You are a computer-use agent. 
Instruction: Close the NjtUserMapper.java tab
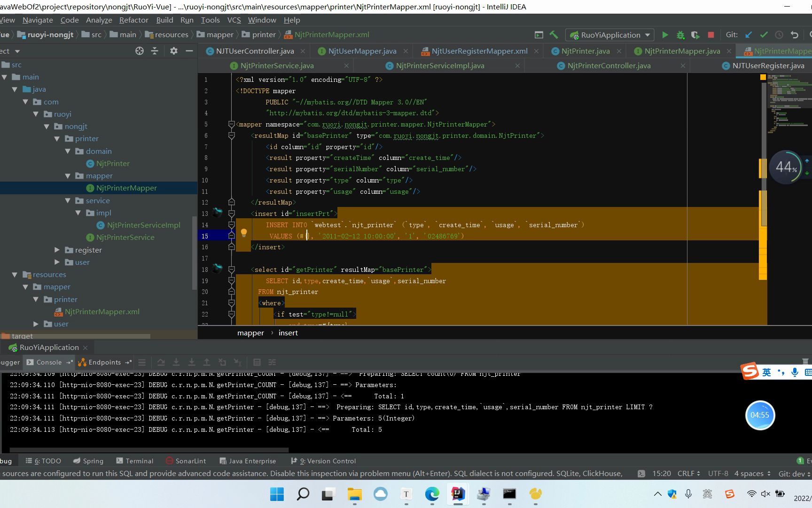[x=406, y=51]
